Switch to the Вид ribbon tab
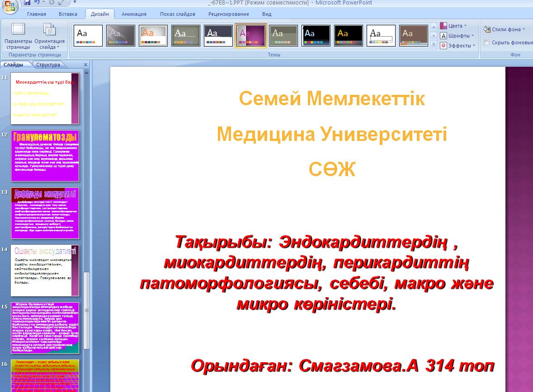 click(267, 14)
